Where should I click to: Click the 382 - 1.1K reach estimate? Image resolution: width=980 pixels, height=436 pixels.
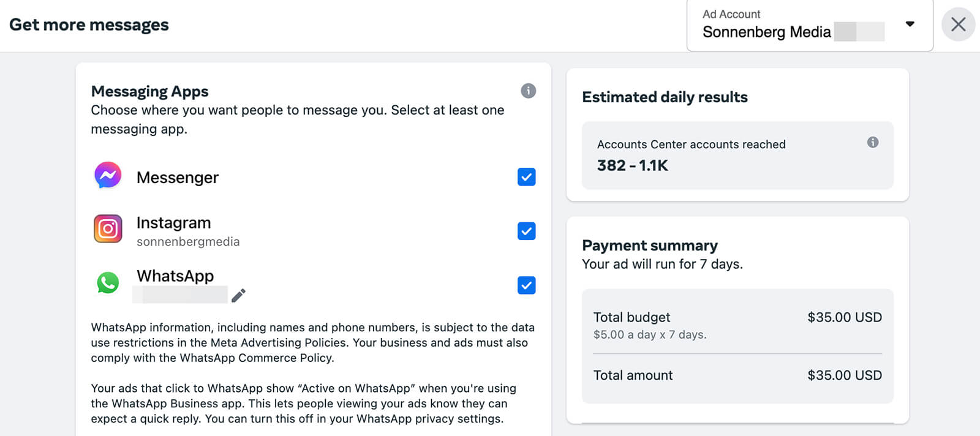click(x=632, y=165)
